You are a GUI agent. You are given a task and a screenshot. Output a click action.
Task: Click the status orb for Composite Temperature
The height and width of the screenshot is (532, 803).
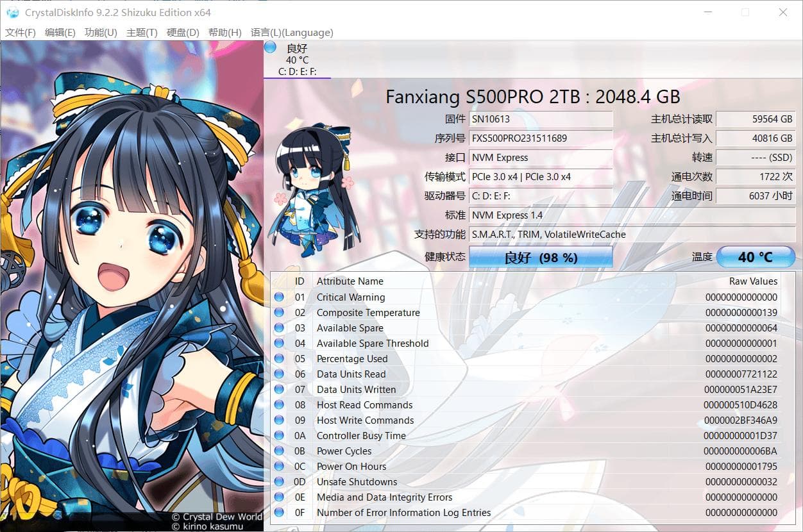point(279,312)
